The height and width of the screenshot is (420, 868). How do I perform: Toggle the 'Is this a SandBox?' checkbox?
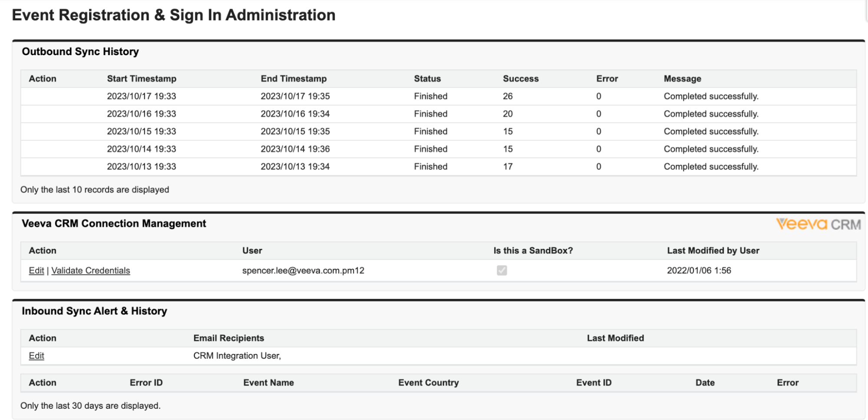tap(502, 271)
